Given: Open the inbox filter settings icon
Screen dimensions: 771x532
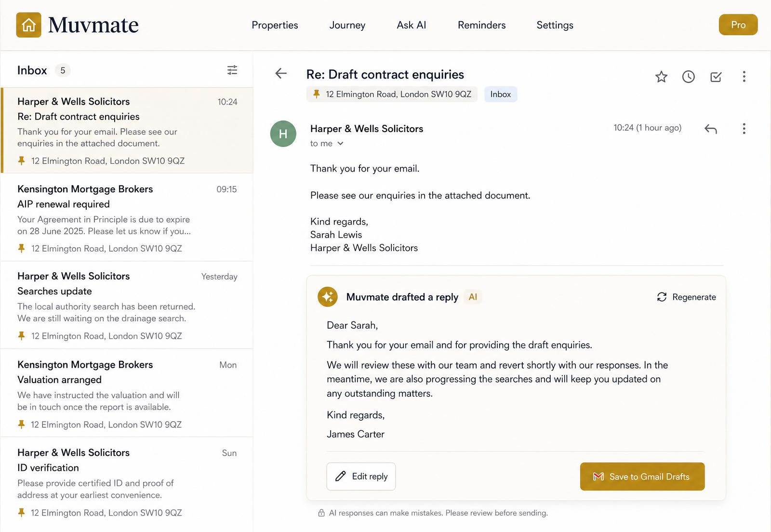Looking at the screenshot, I should [232, 70].
